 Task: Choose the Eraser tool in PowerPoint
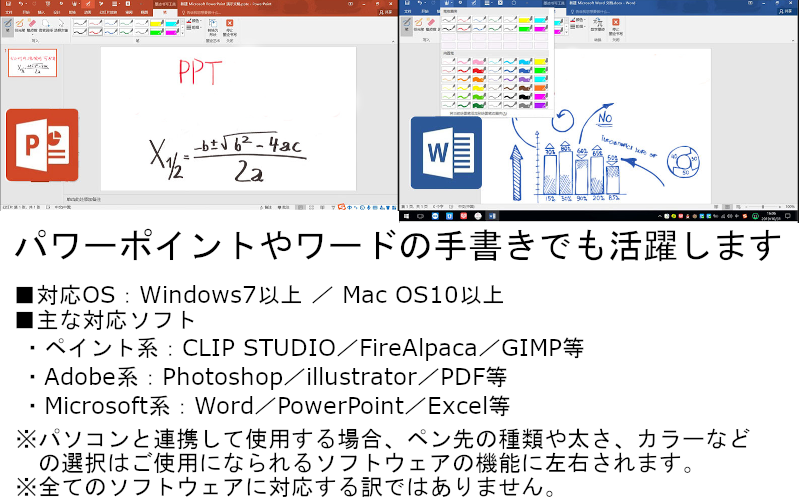(33, 23)
